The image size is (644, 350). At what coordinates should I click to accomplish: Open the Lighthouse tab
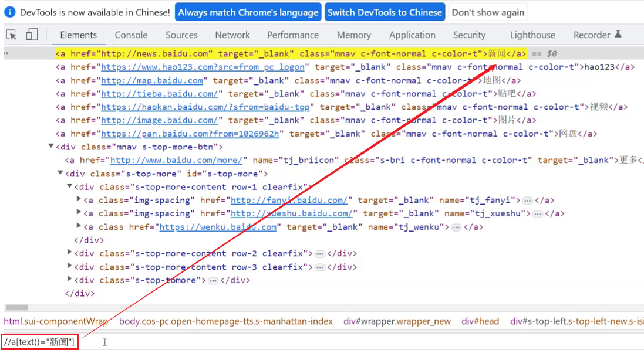(532, 35)
